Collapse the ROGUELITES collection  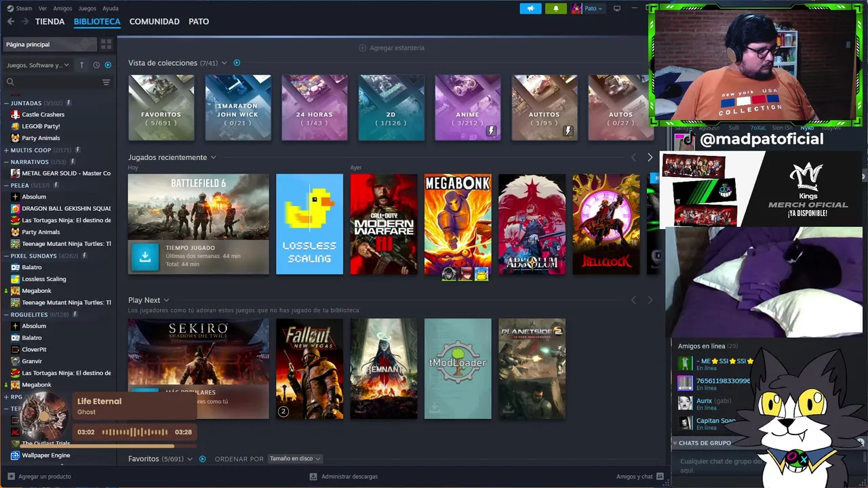(x=6, y=314)
